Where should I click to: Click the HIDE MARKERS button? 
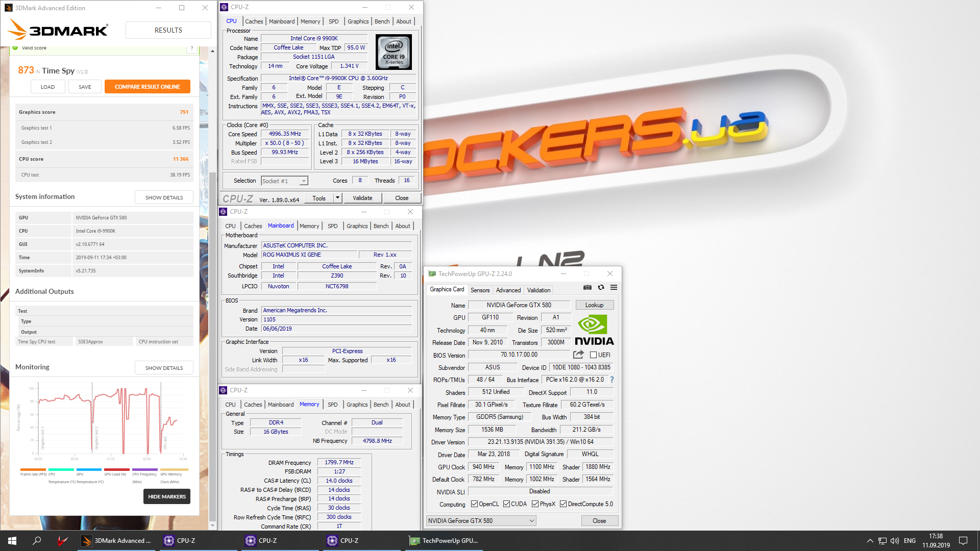click(167, 496)
